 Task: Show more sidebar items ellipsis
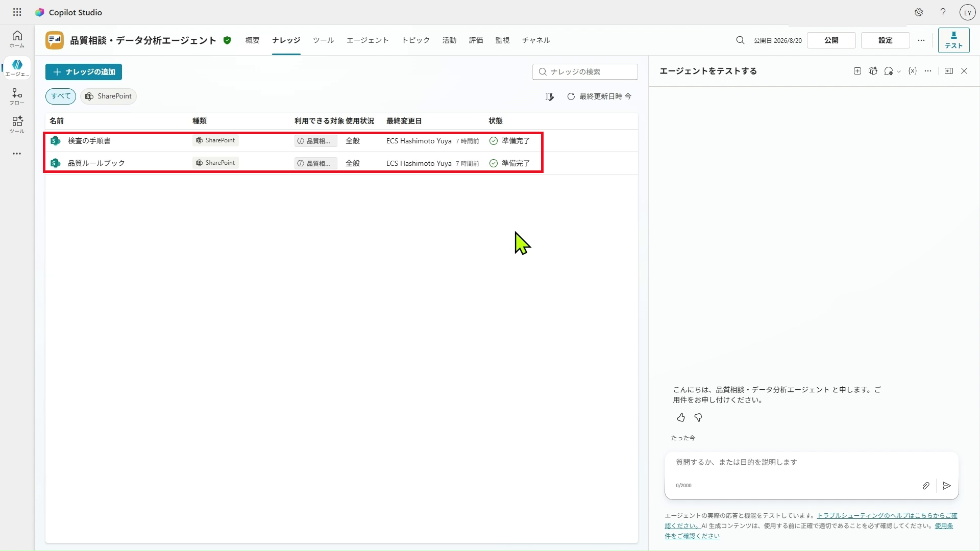coord(17,154)
